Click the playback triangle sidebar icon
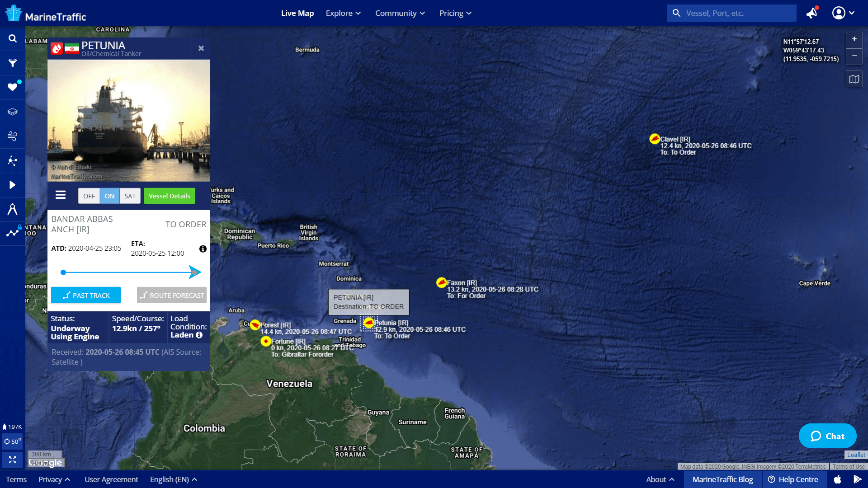This screenshot has height=488, width=868. [x=13, y=185]
